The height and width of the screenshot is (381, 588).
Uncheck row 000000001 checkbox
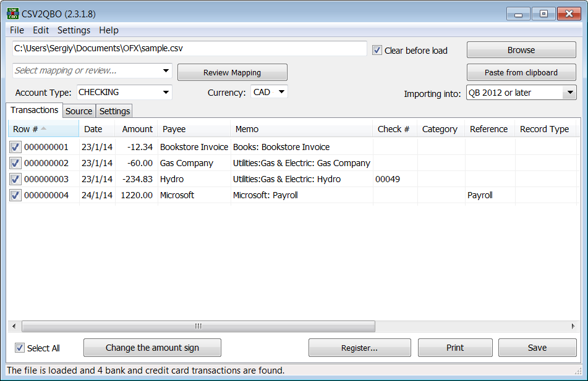point(15,147)
